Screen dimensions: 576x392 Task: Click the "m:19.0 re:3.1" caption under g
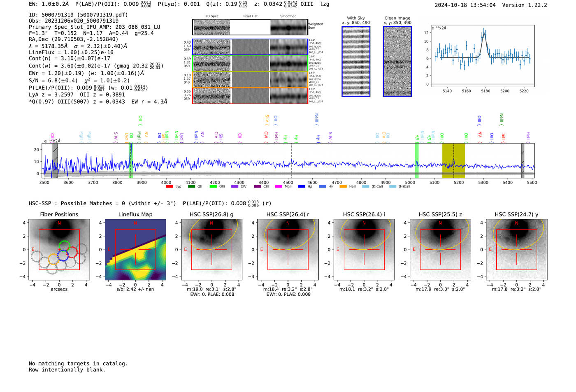coord(212,289)
